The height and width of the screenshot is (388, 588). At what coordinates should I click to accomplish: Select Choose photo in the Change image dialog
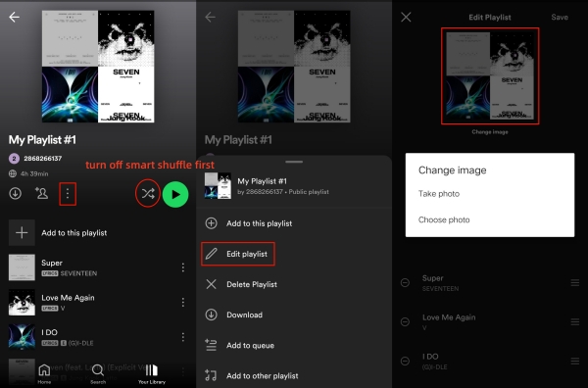[x=444, y=219]
